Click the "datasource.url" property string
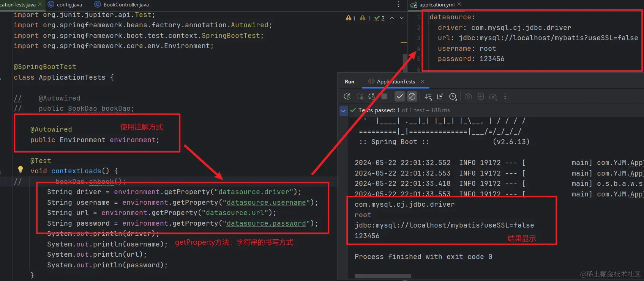Screen dimensions: 644x281 click(x=235, y=213)
